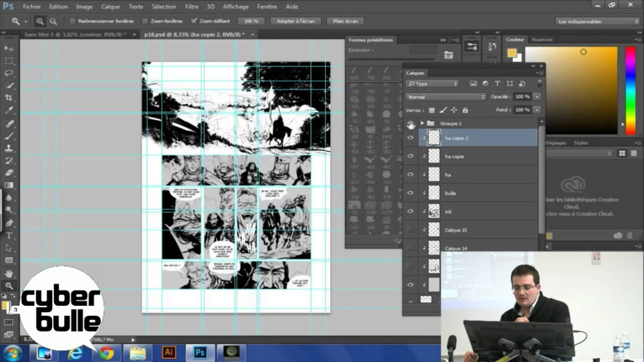644x362 pixels.
Task: Open the Fond fill dropdown arrow
Action: (x=537, y=110)
